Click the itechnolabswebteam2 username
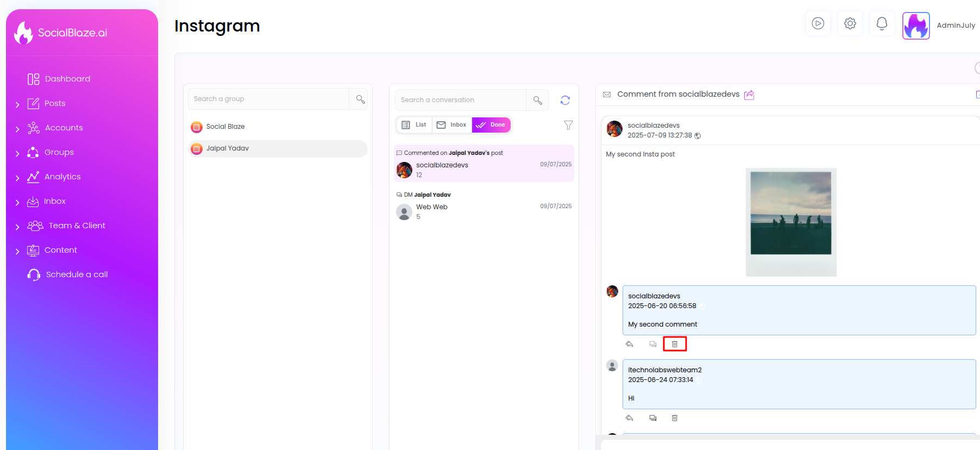 pyautogui.click(x=665, y=370)
